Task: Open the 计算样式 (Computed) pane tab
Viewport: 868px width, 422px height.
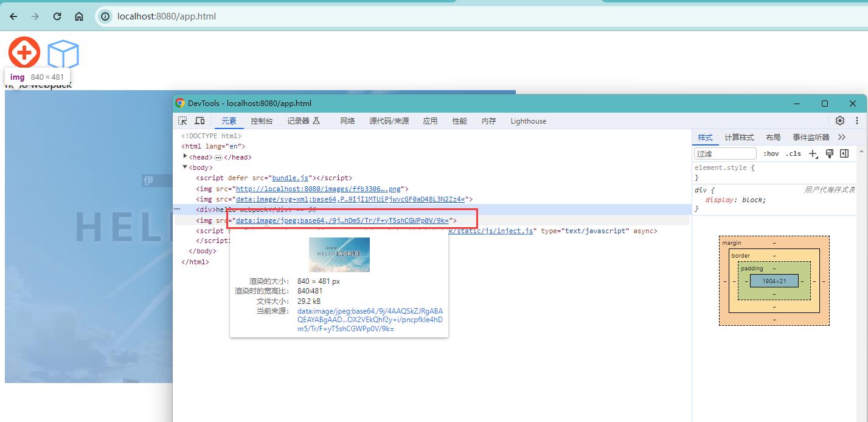Action: [739, 137]
